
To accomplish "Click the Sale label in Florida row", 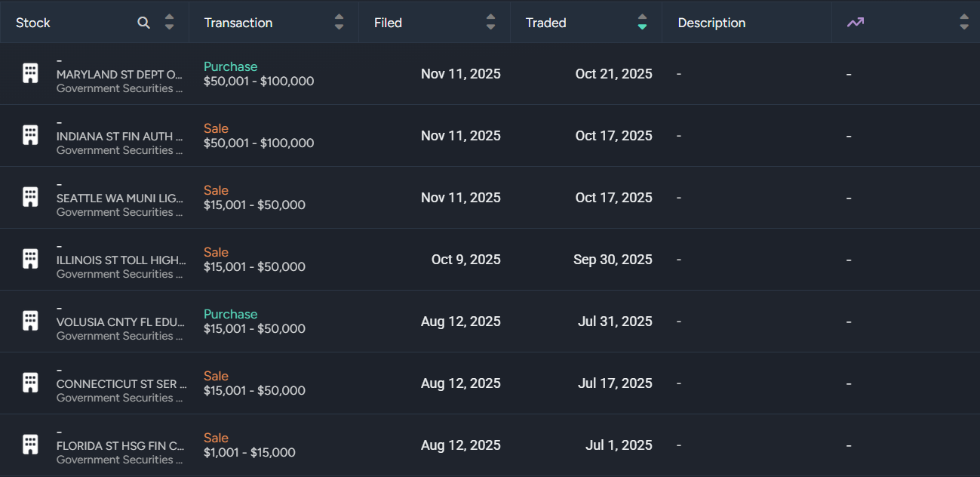I will point(216,438).
